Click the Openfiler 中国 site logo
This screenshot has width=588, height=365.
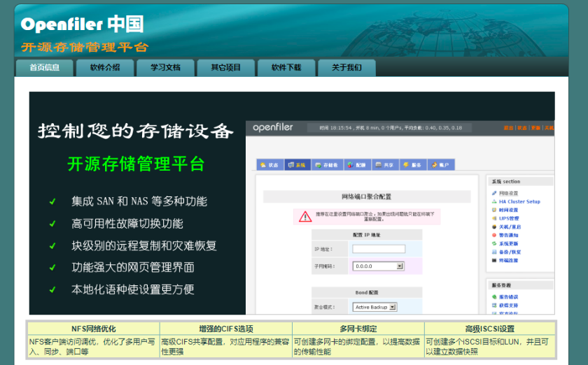coord(82,24)
